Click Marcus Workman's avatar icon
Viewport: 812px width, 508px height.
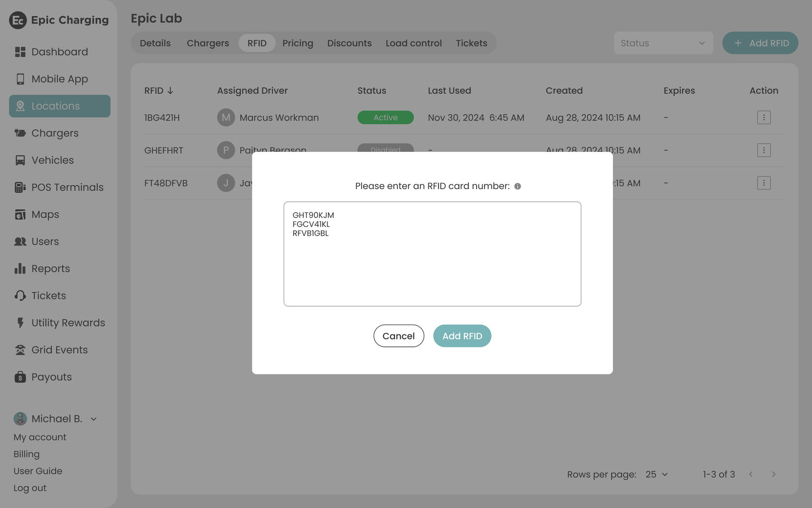(226, 118)
